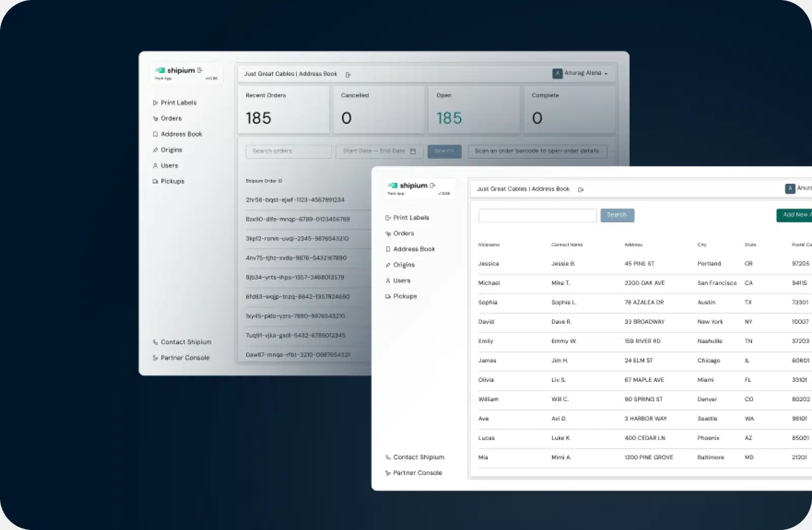The width and height of the screenshot is (812, 530).
Task: Click the address book search input field
Action: pos(537,215)
